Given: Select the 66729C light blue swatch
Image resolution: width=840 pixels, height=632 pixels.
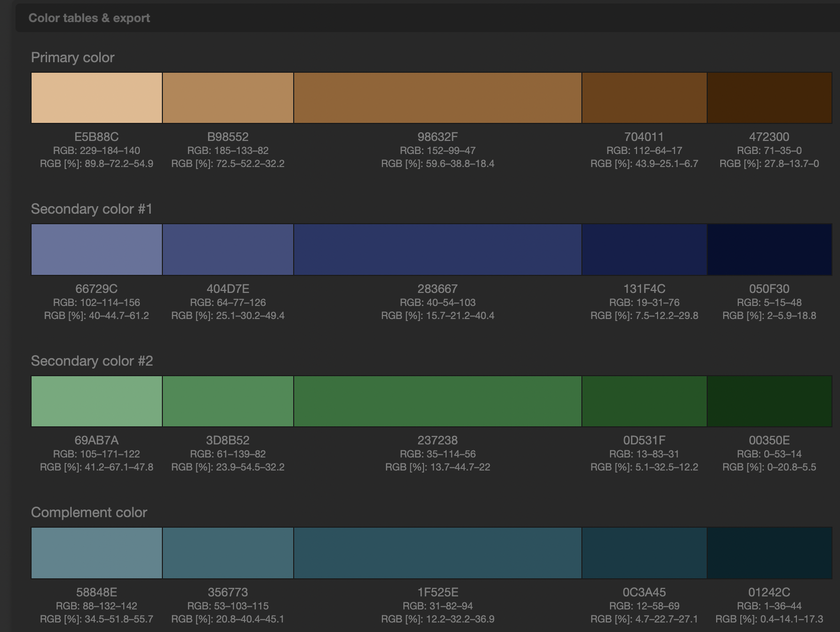Looking at the screenshot, I should coord(96,249).
